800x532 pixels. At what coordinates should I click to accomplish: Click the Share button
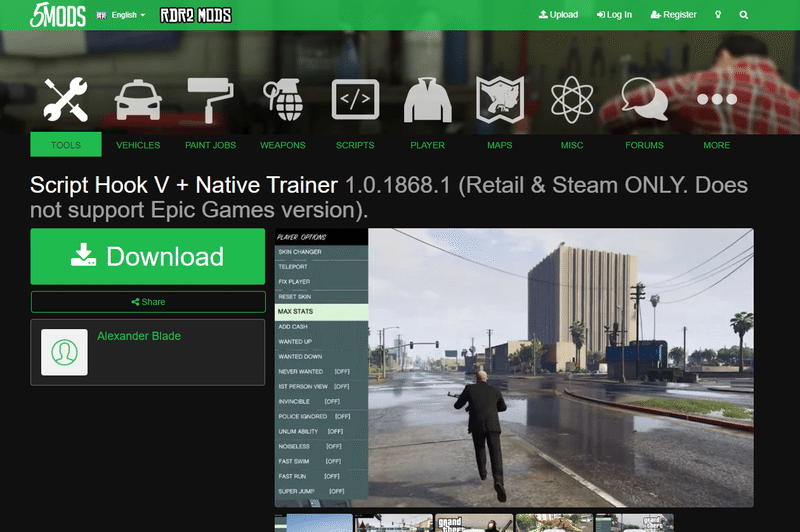148,302
